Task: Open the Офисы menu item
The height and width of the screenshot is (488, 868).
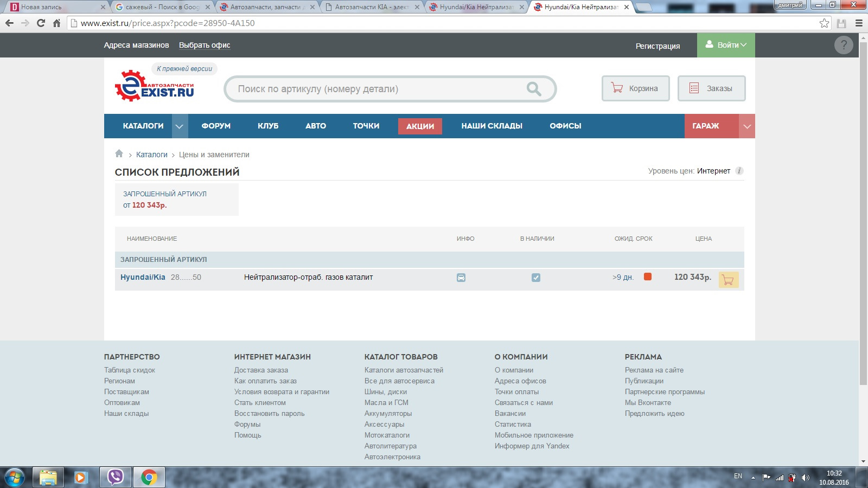Action: (565, 126)
